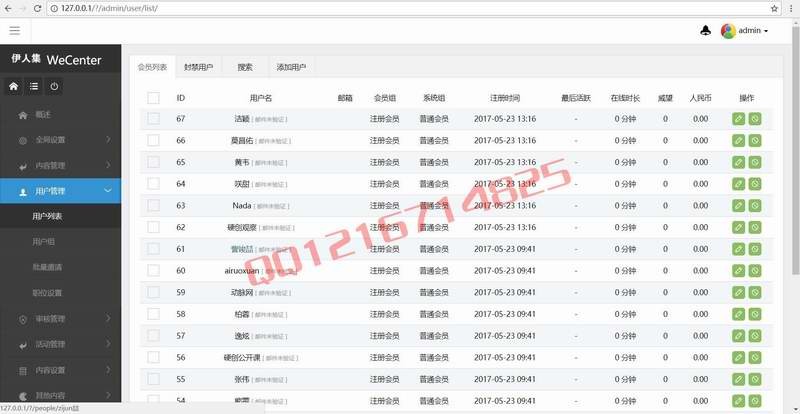Select the checkbox for user Nada
Viewport: 800px width, 414px height.
pyautogui.click(x=153, y=206)
